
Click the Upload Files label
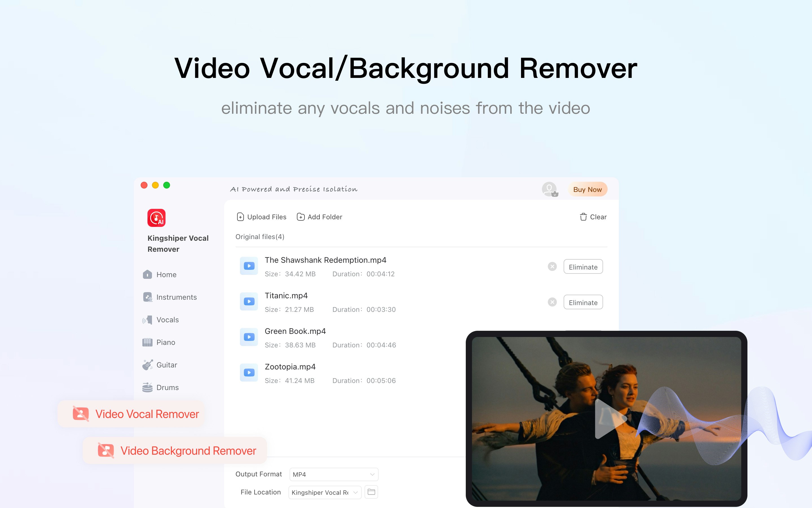(x=267, y=217)
